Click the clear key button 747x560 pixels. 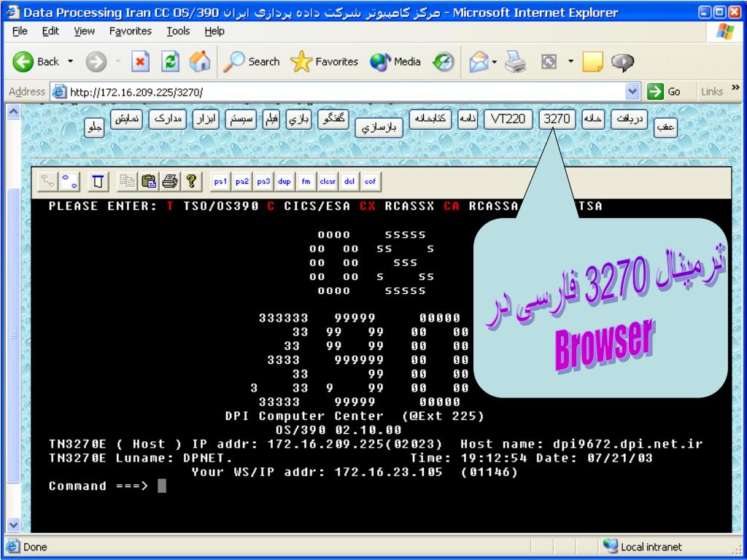tap(328, 182)
